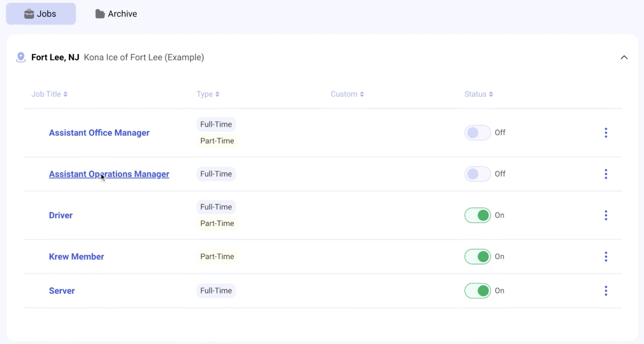Screen dimensions: 644x344
Task: Select the Jobs tab
Action: pyautogui.click(x=40, y=13)
